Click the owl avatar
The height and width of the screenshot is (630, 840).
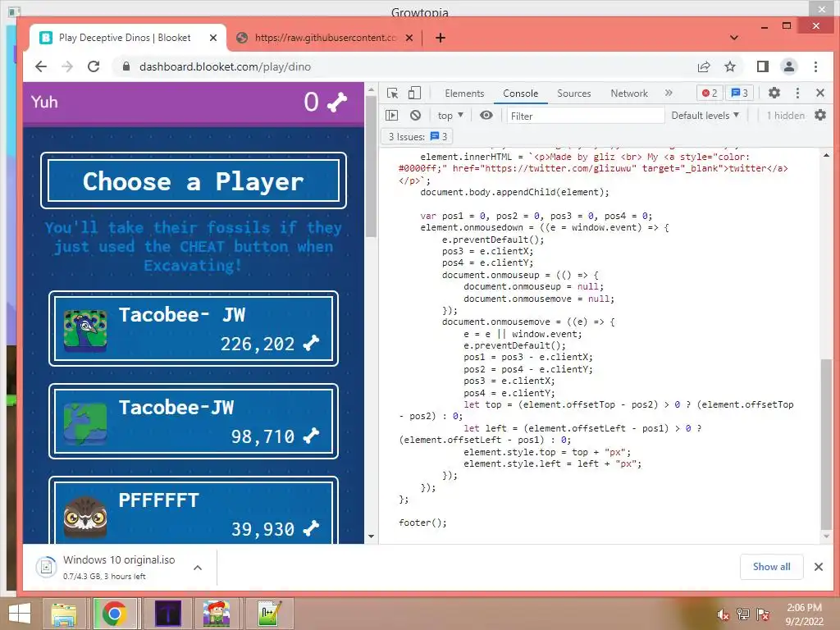[84, 517]
